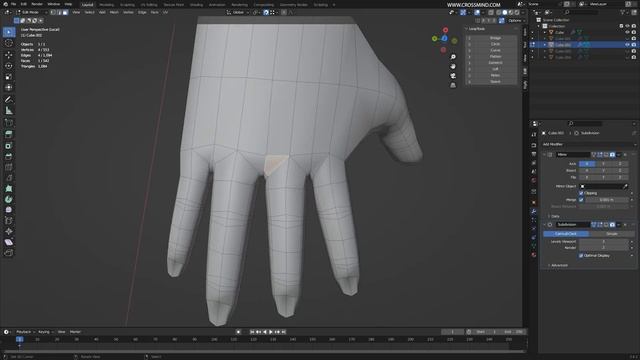This screenshot has height=360, width=640.
Task: Click the Simple subdivision button
Action: tap(612, 234)
